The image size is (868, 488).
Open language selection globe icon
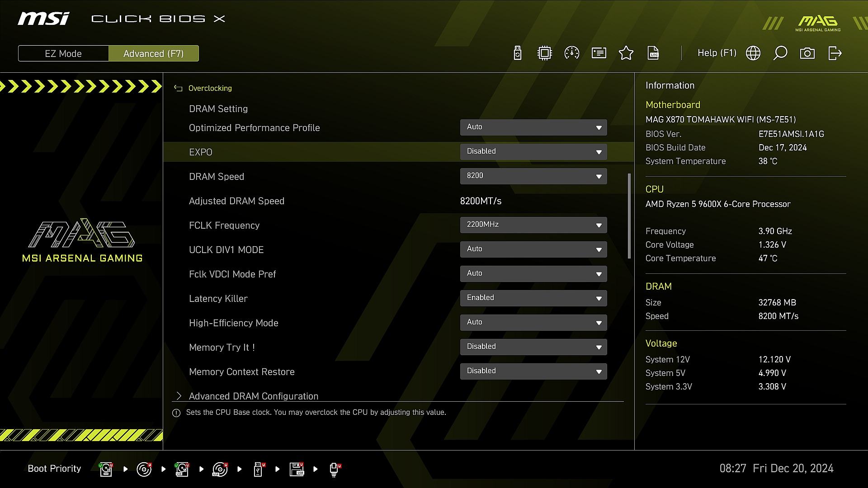coord(753,53)
